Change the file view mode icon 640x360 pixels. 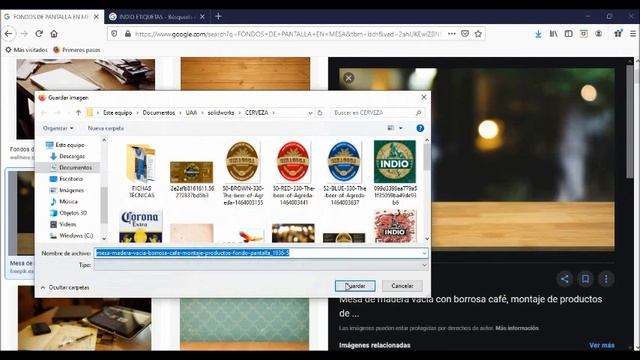coord(391,128)
